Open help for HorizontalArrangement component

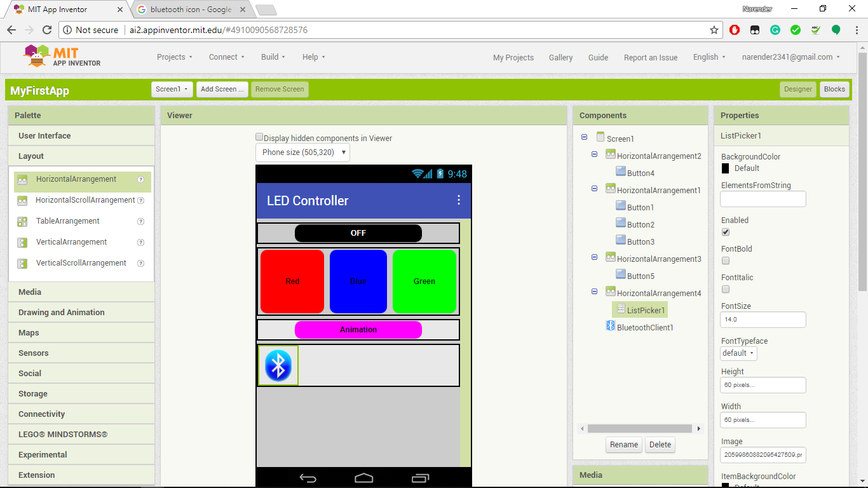coord(141,180)
